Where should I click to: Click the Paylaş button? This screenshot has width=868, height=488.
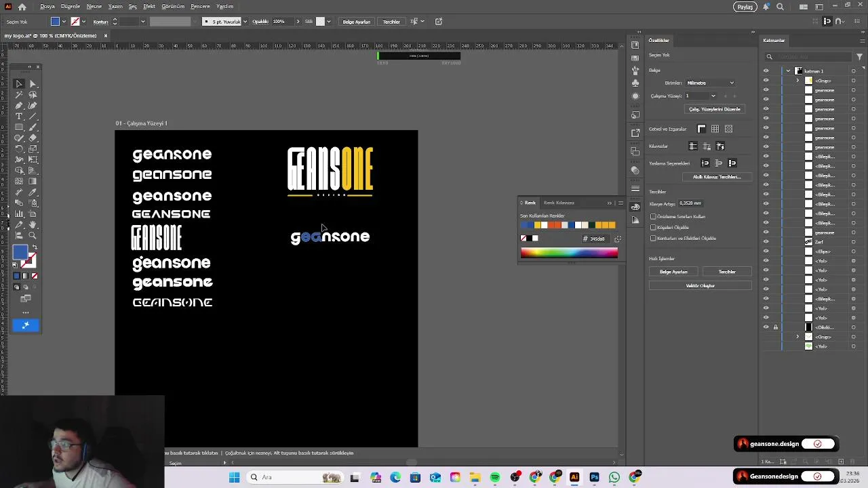(x=745, y=7)
